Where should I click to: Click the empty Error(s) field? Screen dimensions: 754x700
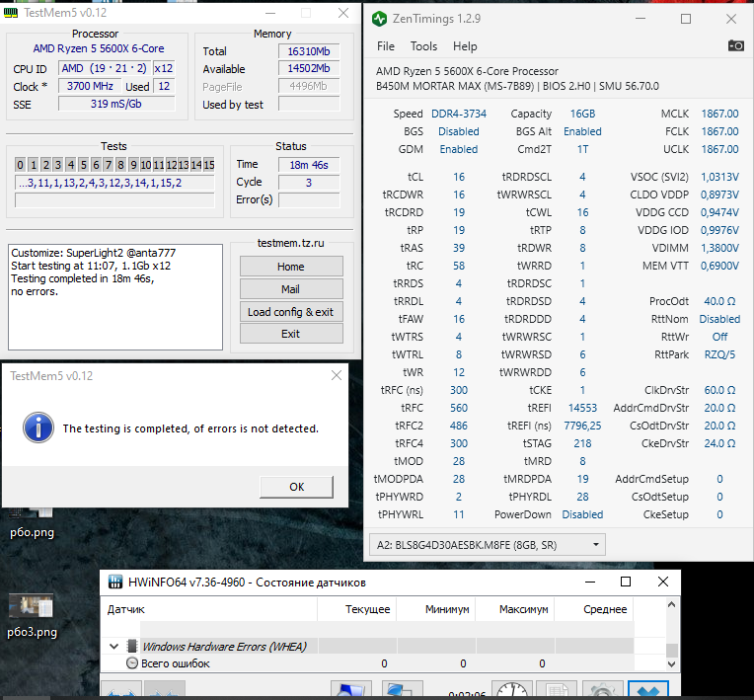tap(309, 199)
